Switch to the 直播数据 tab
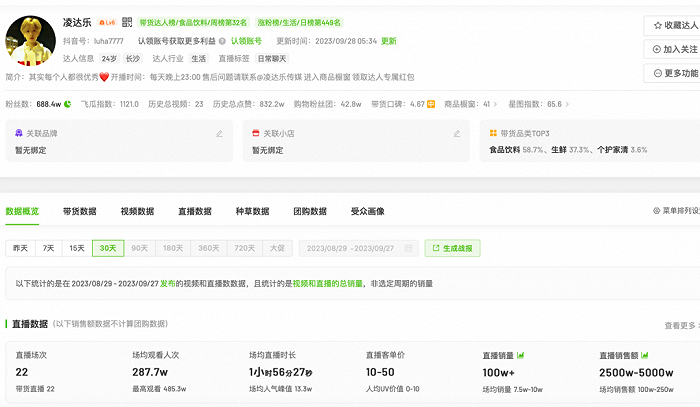 point(195,211)
